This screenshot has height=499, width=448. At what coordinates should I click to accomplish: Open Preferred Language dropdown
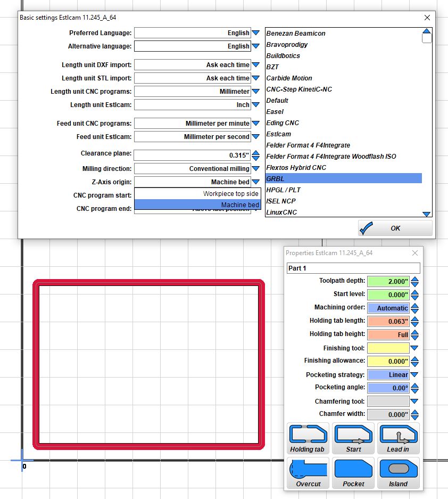255,33
